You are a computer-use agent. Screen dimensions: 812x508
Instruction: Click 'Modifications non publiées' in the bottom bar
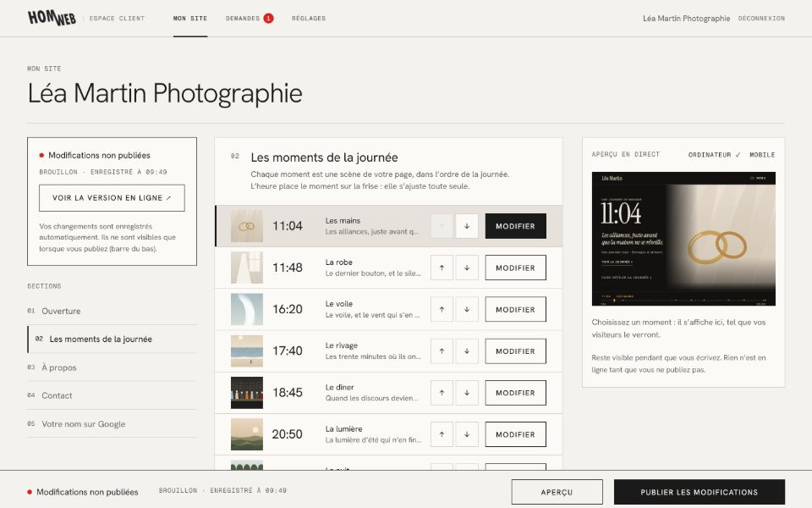click(x=87, y=492)
